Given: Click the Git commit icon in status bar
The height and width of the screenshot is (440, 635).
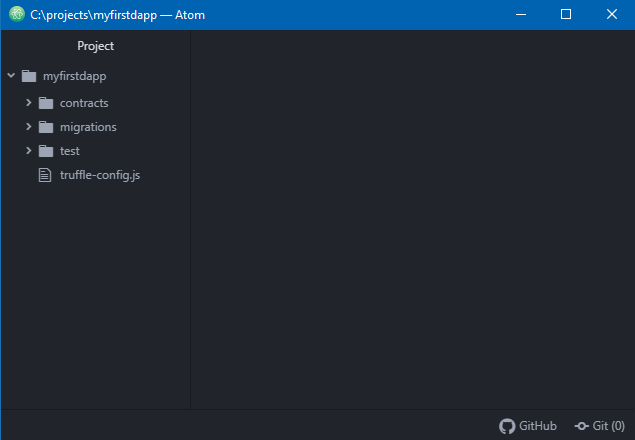Looking at the screenshot, I should tap(581, 425).
